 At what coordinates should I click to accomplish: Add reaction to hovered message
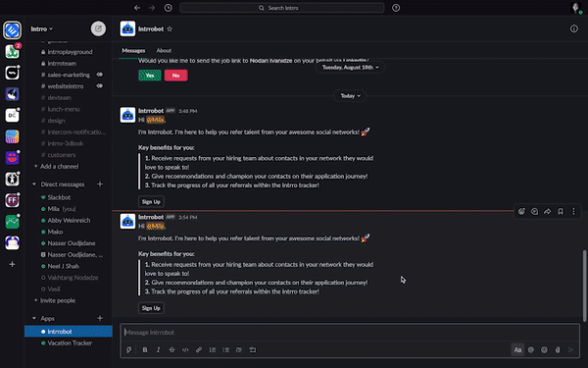point(521,211)
